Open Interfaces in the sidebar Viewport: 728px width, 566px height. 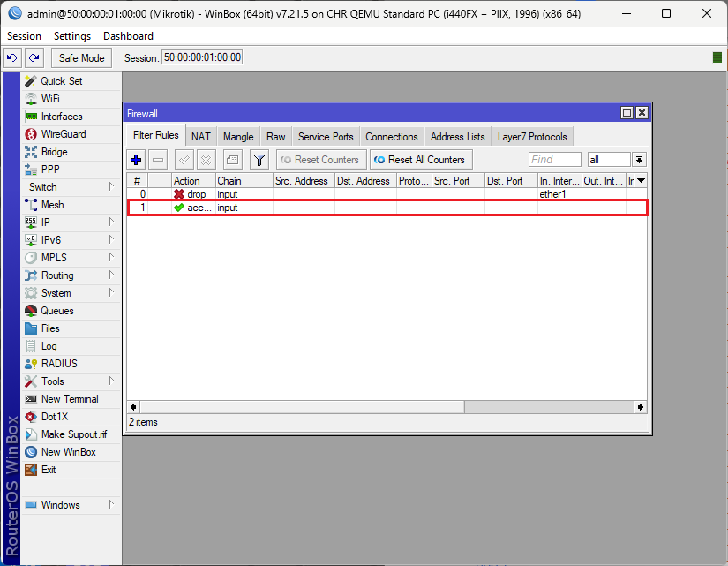tap(71, 117)
